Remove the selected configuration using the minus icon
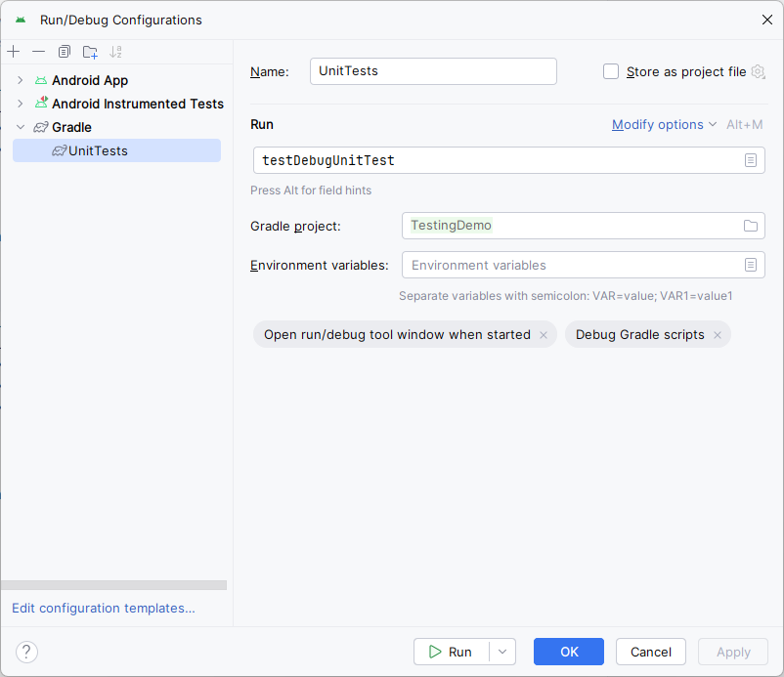 [37, 51]
